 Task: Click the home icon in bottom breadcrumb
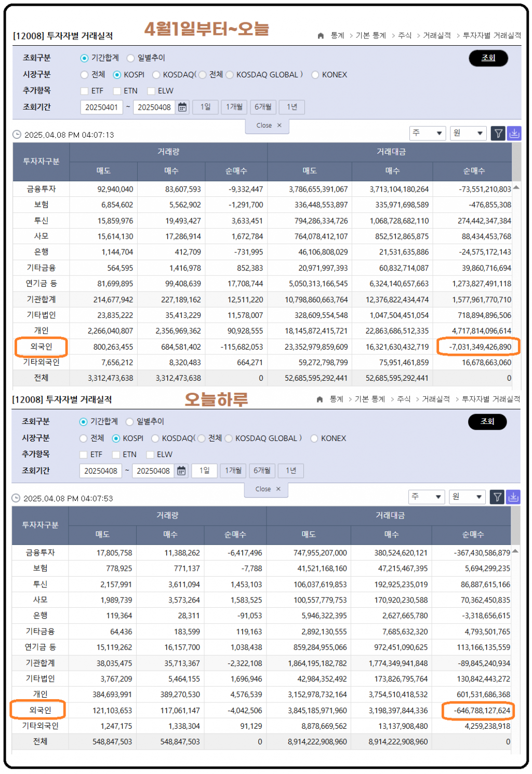[x=320, y=399]
